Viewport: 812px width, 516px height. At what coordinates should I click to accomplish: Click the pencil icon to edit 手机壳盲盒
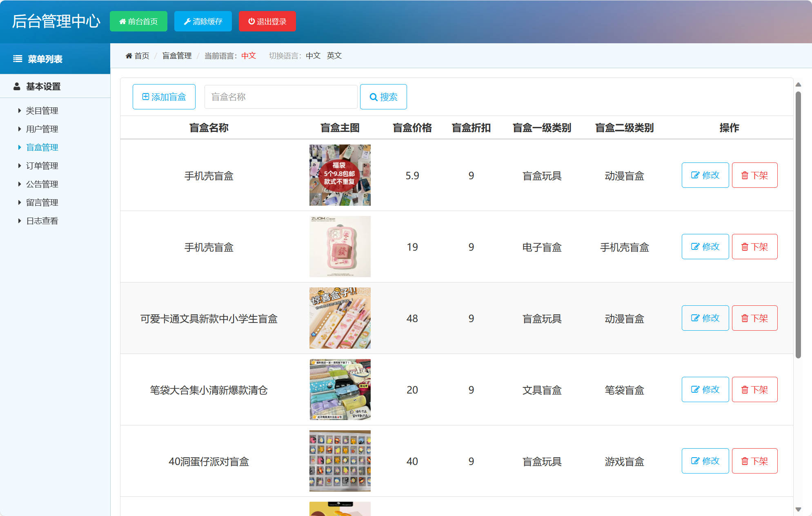(x=695, y=175)
